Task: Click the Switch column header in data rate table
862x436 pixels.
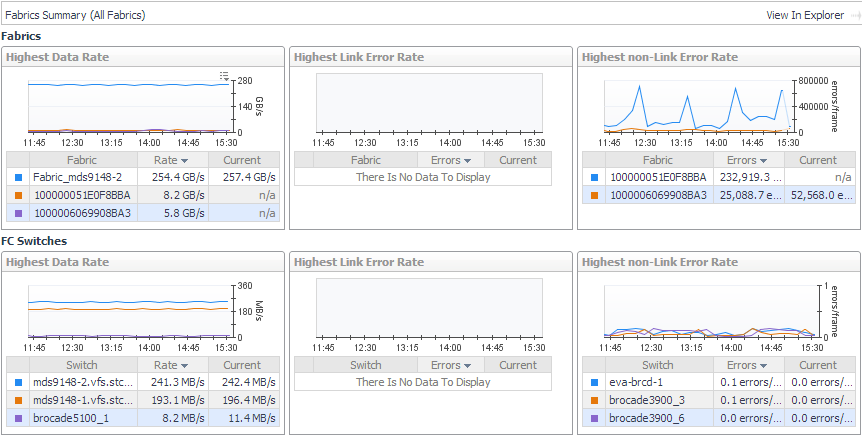Action: tap(82, 365)
